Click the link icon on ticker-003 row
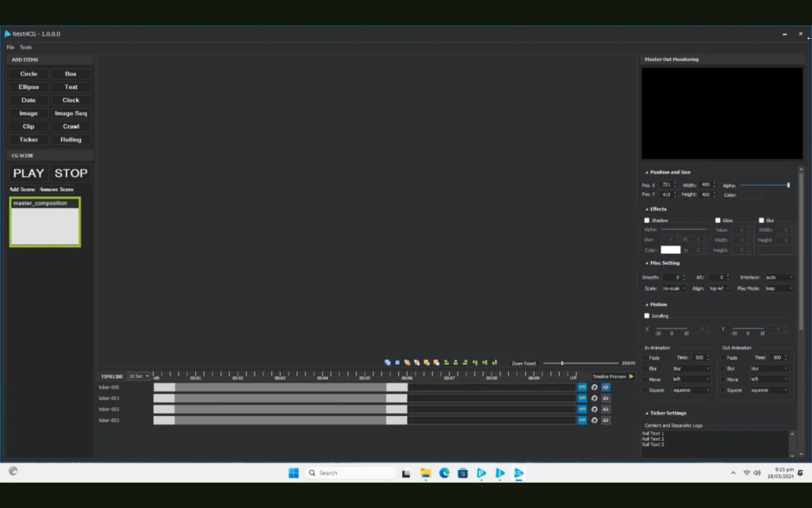This screenshot has height=508, width=812. click(x=582, y=421)
